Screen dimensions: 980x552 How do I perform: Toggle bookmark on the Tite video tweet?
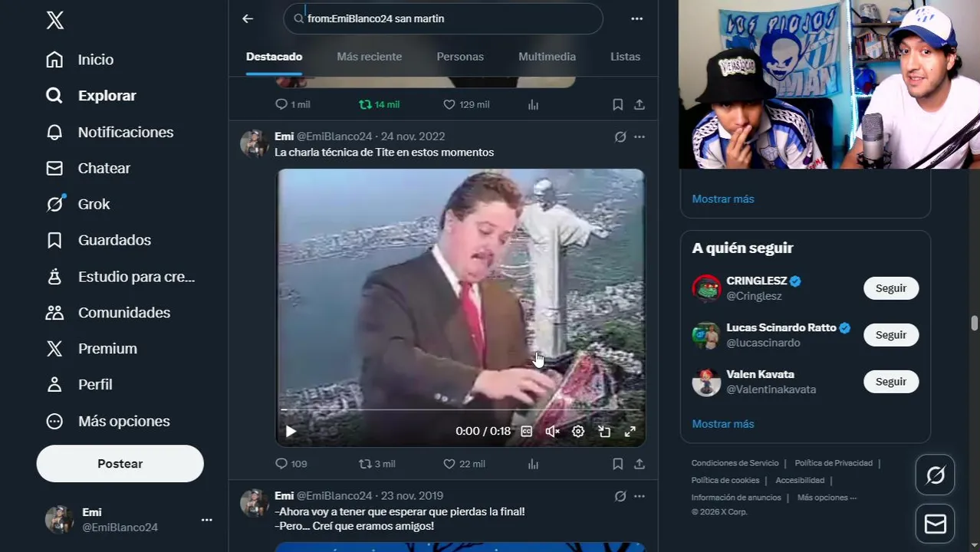[617, 464]
